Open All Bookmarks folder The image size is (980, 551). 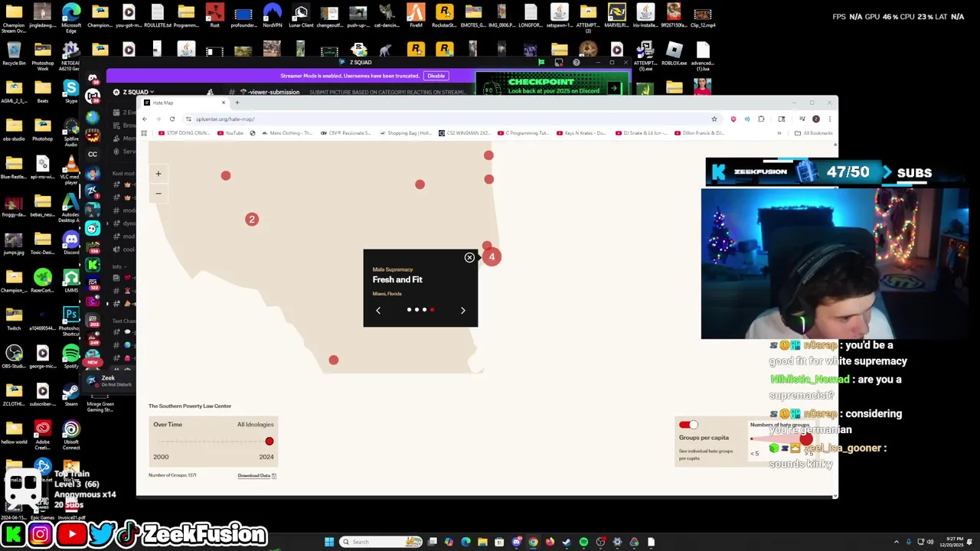(814, 133)
